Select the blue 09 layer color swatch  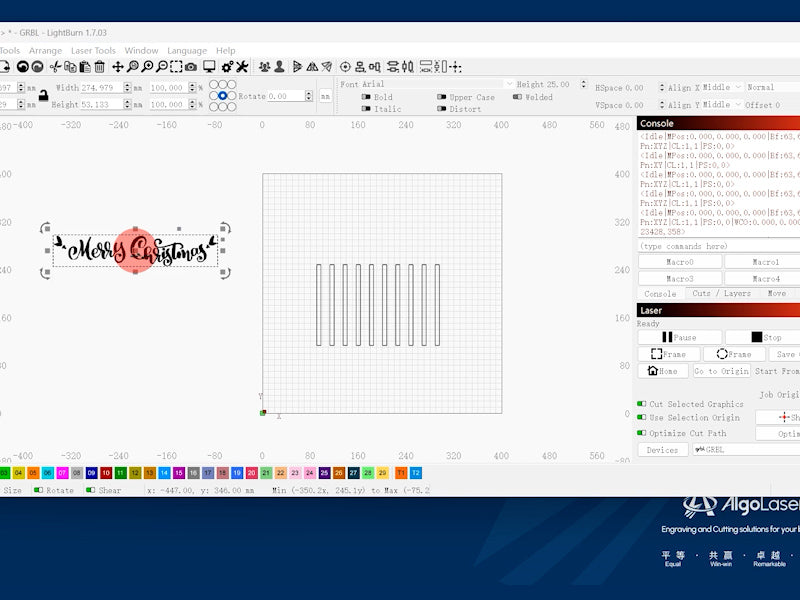[x=91, y=473]
